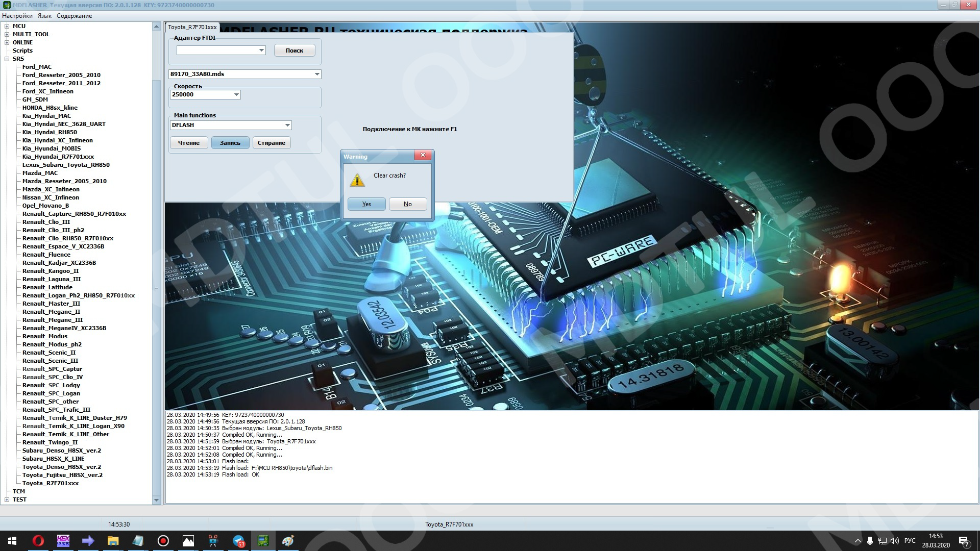Open File Explorer from the taskbar
This screenshot has width=980, height=551.
pos(113,541)
